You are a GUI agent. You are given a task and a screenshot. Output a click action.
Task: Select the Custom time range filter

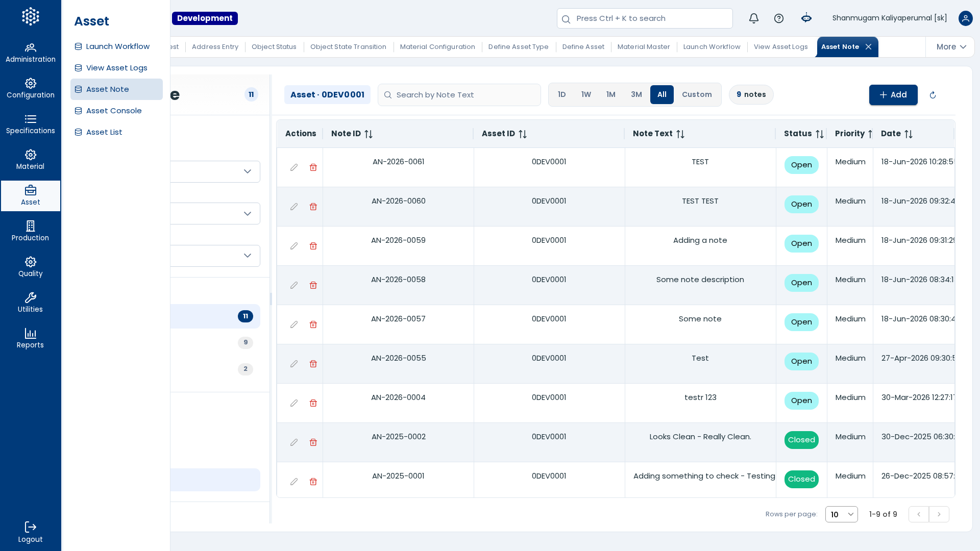pyautogui.click(x=697, y=95)
